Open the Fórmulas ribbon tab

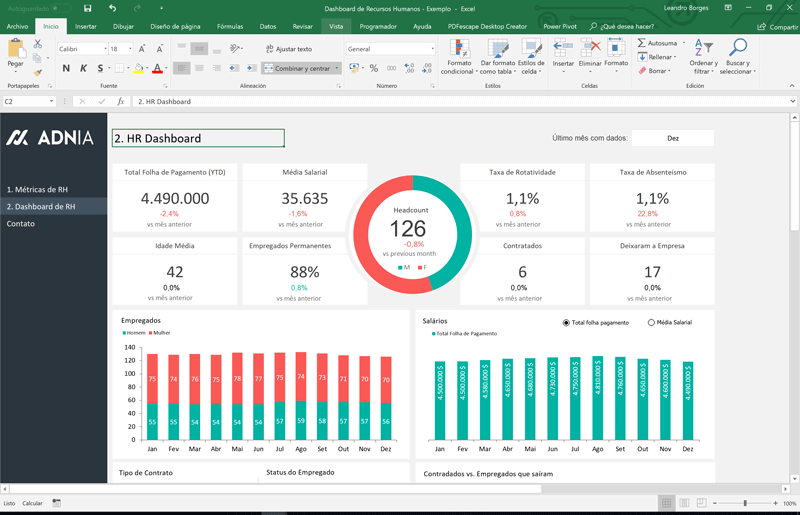click(230, 27)
